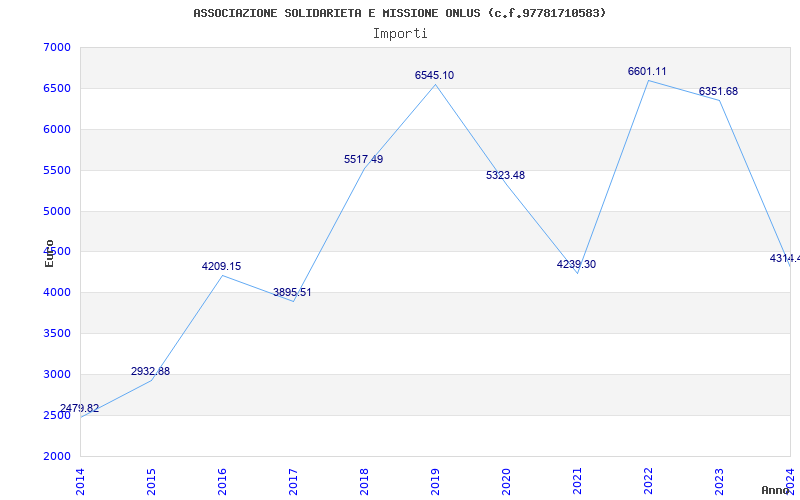Viewport: 800px width, 500px height.
Task: Click the x-axis year 2023
Action: 719,482
